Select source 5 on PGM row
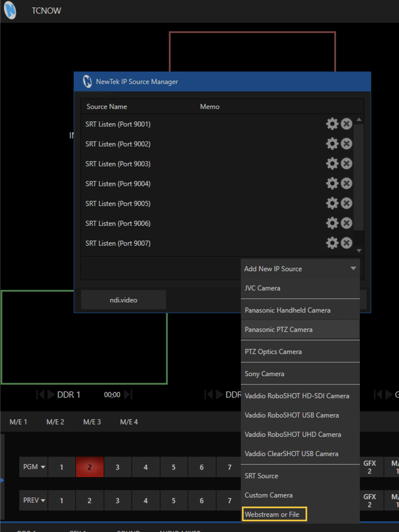 [174, 467]
